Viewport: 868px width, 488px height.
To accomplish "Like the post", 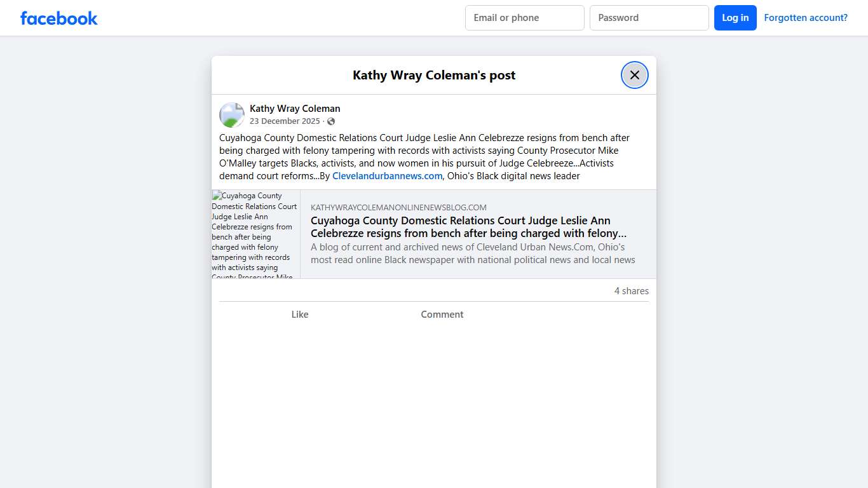I will (x=299, y=315).
